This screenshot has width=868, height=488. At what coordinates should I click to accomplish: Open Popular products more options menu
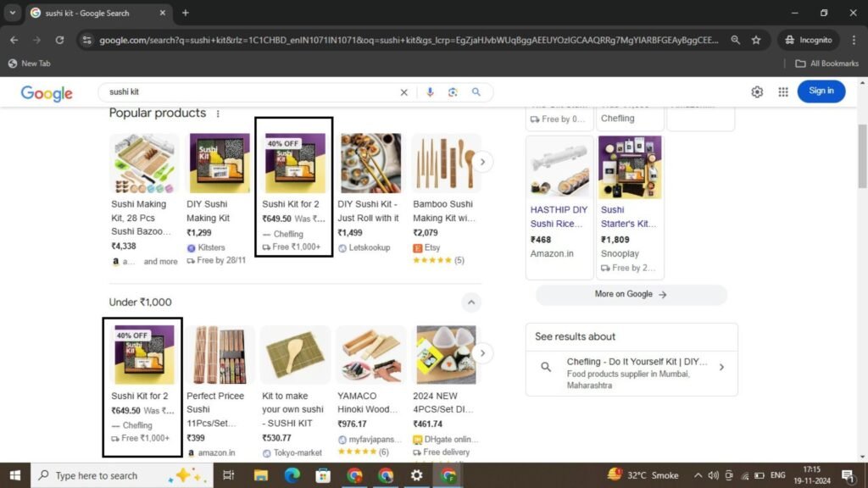[x=218, y=114]
